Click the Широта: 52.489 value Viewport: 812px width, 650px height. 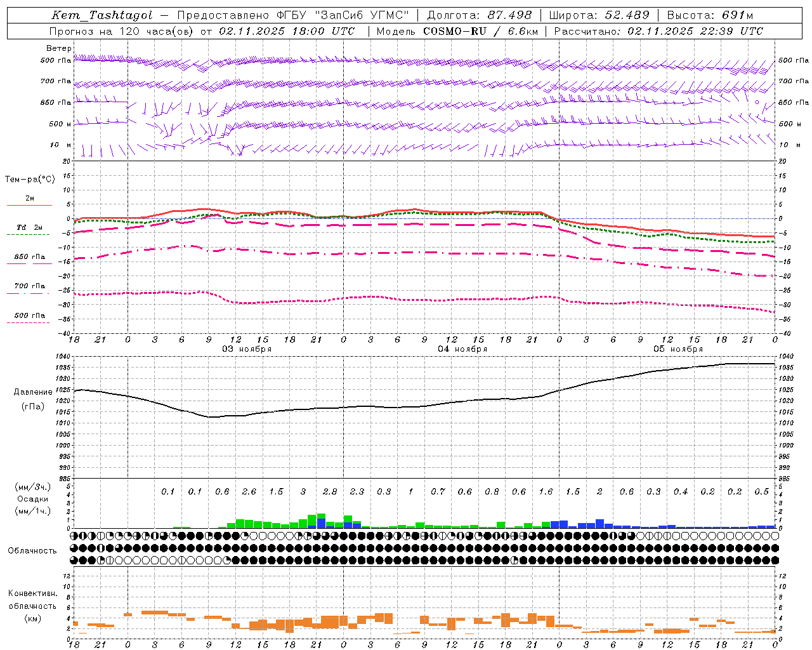[x=599, y=15]
